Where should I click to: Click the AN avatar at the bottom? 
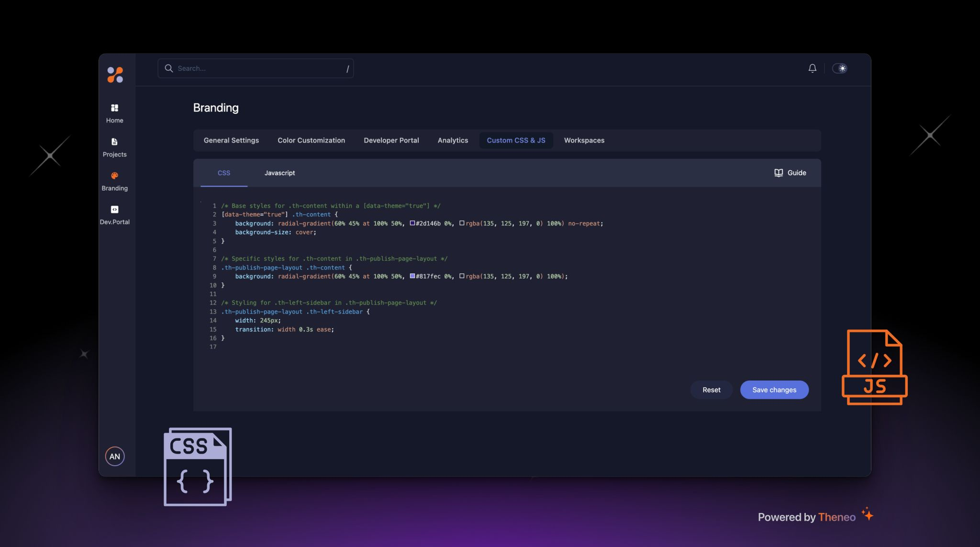tap(115, 456)
